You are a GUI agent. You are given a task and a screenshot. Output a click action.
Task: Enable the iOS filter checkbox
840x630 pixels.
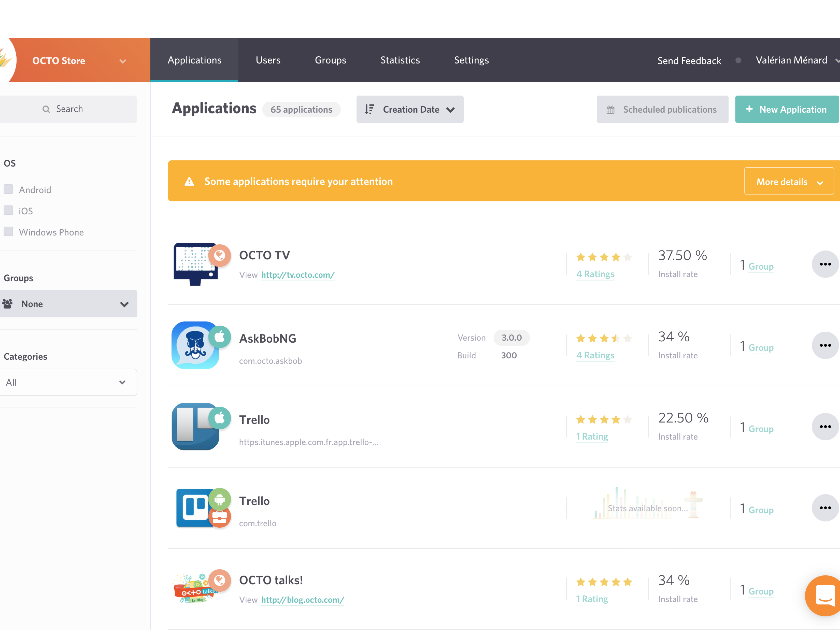pos(8,210)
